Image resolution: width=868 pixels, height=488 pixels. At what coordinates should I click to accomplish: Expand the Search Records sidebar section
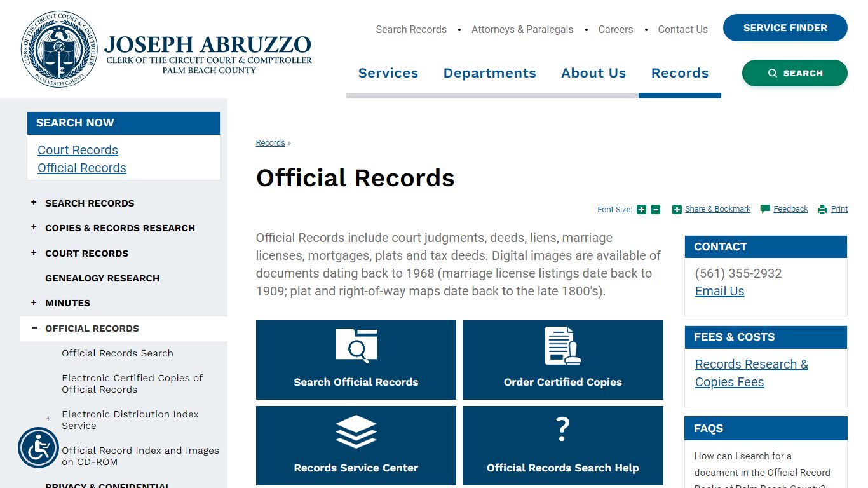tap(34, 203)
